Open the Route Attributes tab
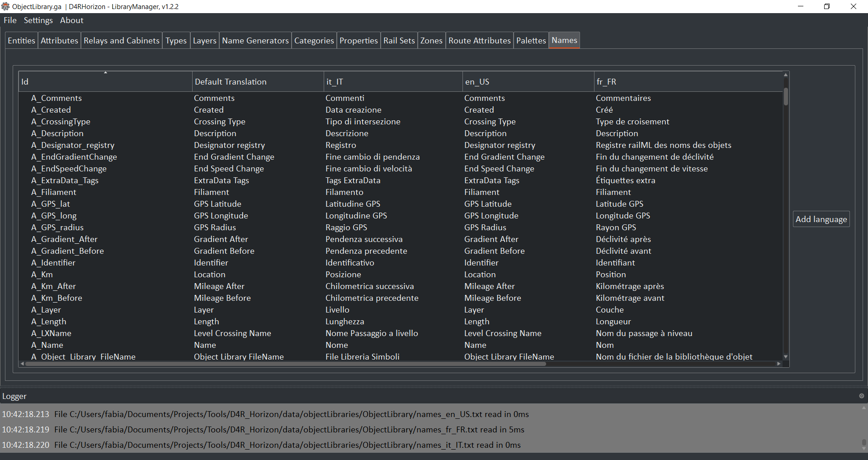Screen dimensions: 868x460 [479, 41]
